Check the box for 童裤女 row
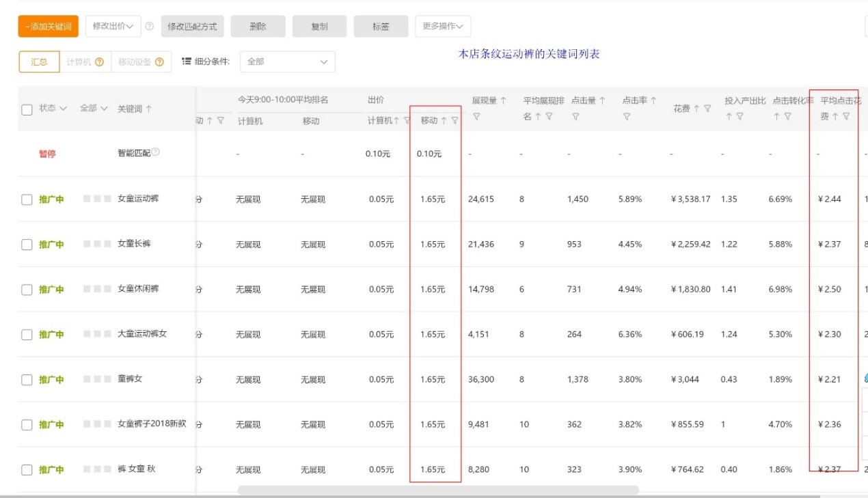The width and height of the screenshot is (868, 498). click(27, 380)
